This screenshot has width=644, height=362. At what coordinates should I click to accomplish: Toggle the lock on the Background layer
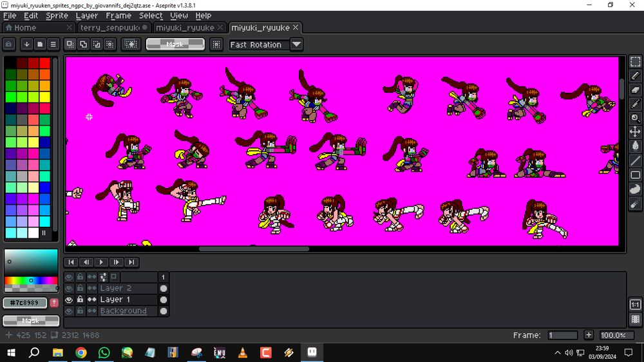pos(80,312)
